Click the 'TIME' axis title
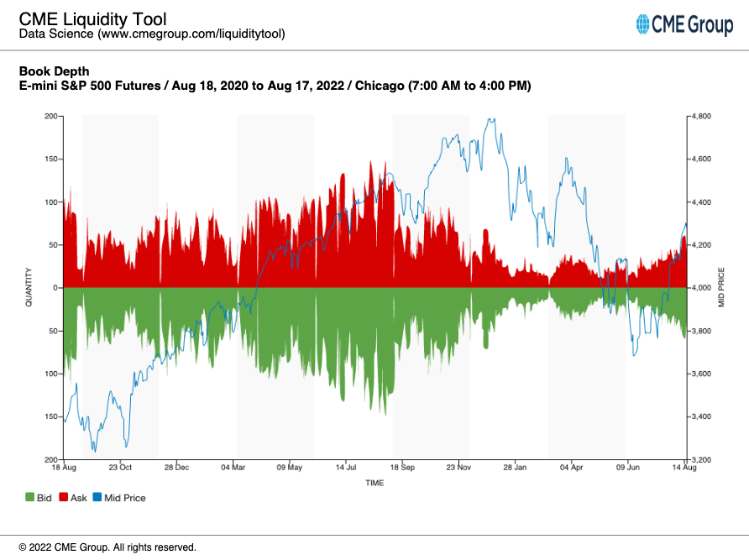Screen dimensions: 749x560 pyautogui.click(x=374, y=483)
